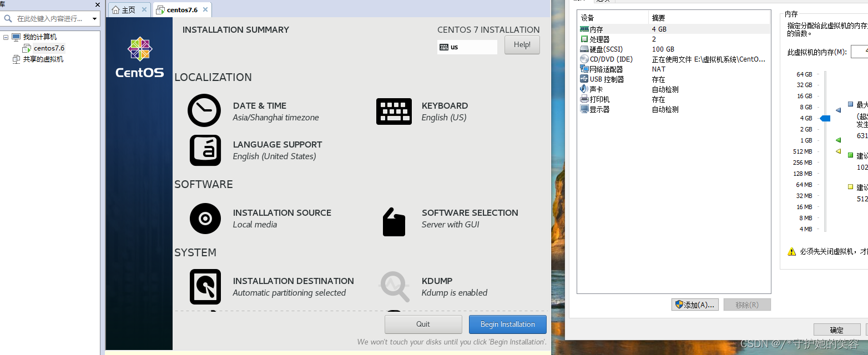Click the 打印机 printer icon
This screenshot has width=868, height=355.
coord(584,99)
